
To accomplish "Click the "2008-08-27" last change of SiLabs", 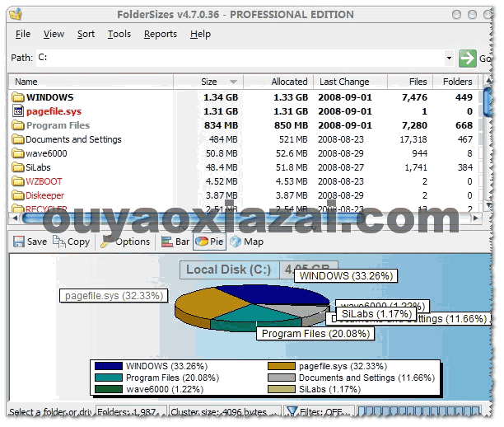I will point(341,167).
